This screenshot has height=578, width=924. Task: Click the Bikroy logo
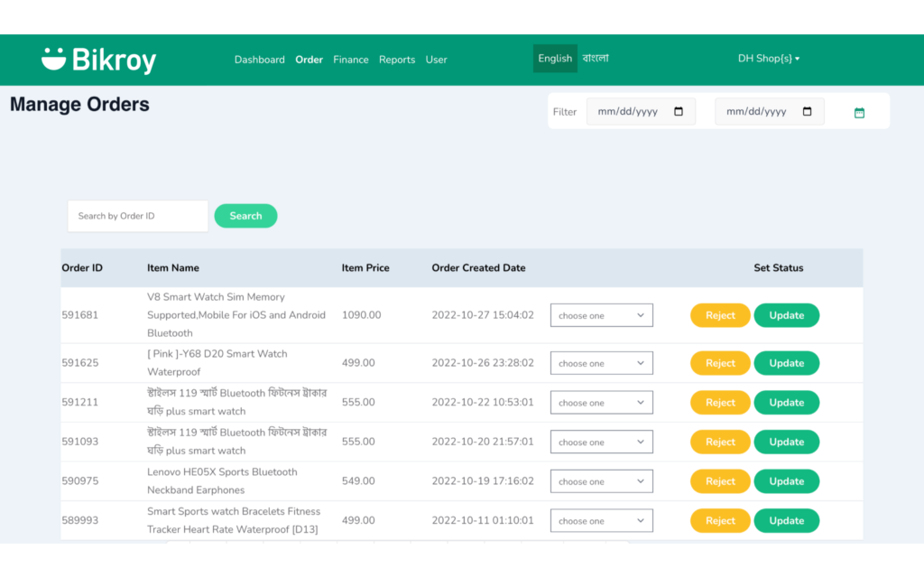tap(99, 60)
